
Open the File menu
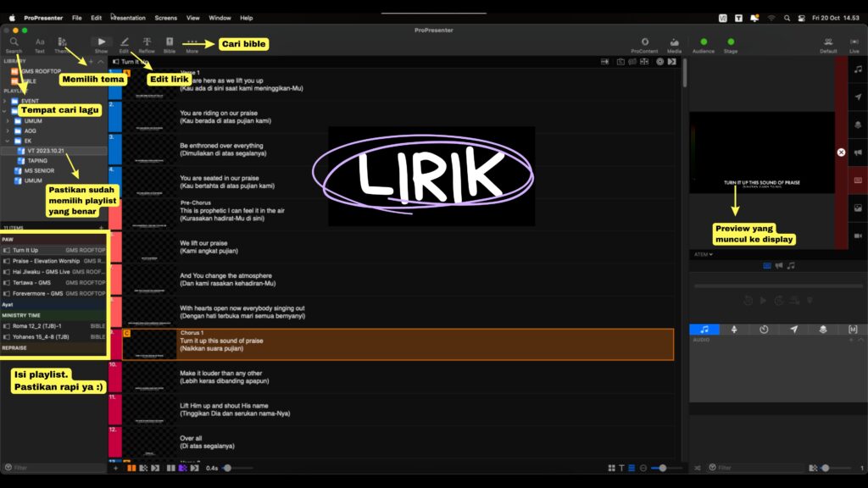tap(77, 18)
